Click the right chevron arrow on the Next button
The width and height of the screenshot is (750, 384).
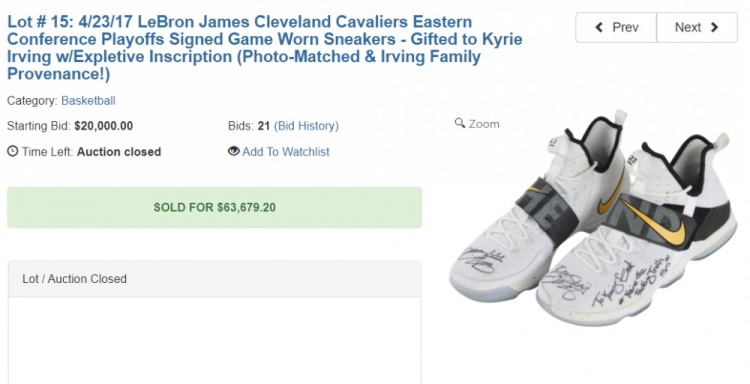pyautogui.click(x=715, y=28)
